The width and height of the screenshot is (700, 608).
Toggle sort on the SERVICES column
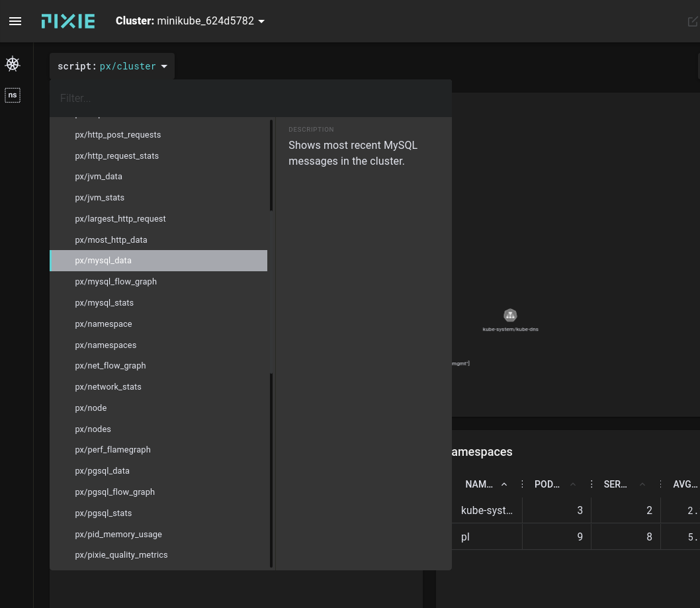[x=642, y=484]
